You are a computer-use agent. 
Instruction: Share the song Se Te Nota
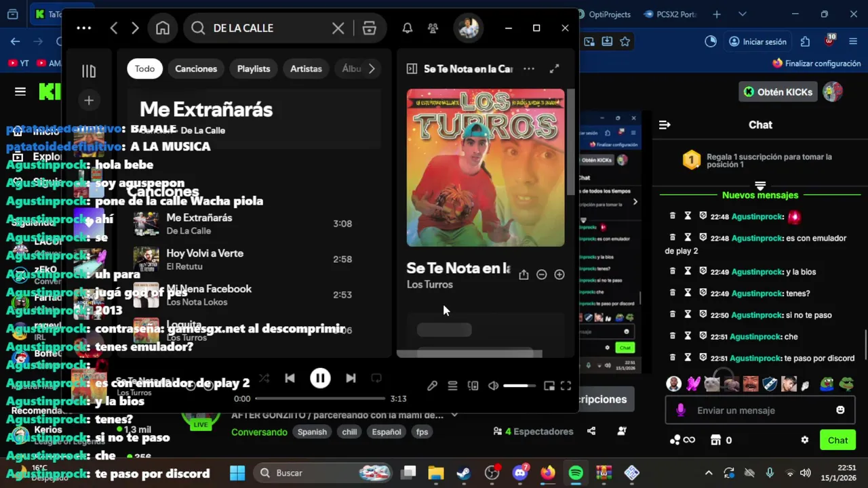pos(524,274)
